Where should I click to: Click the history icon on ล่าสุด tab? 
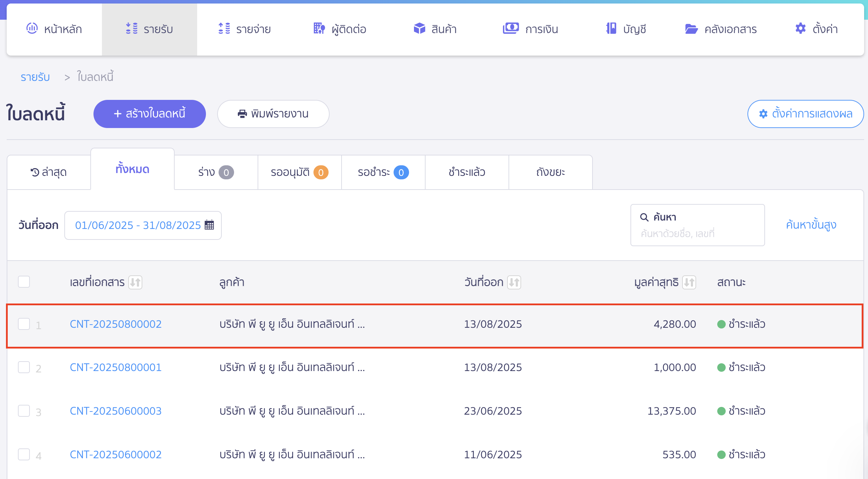[35, 172]
